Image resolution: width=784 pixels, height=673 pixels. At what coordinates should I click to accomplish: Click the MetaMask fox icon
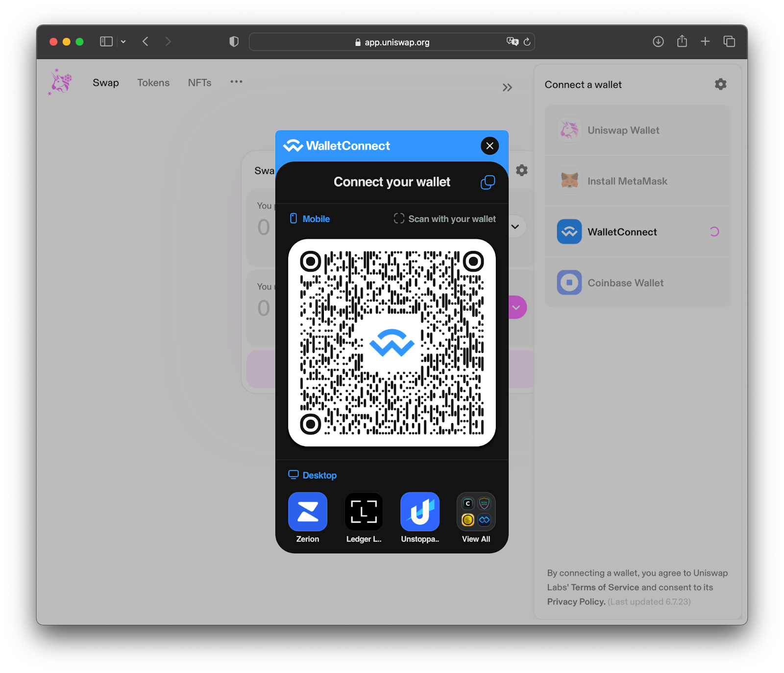(569, 181)
